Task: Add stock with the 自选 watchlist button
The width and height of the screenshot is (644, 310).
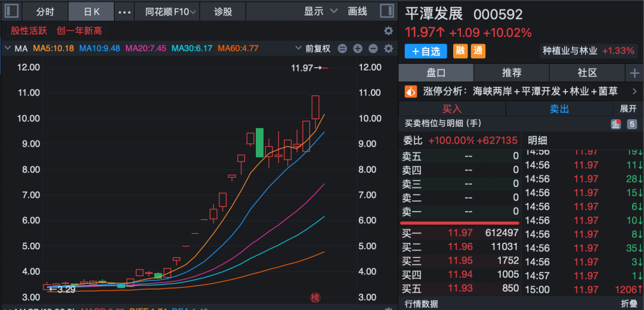Action: point(426,51)
